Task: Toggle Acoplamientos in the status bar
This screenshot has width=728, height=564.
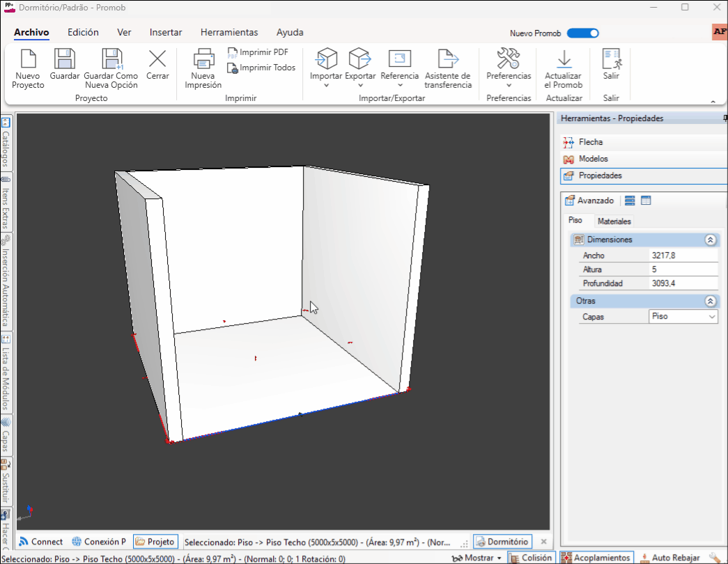Action: (x=596, y=558)
